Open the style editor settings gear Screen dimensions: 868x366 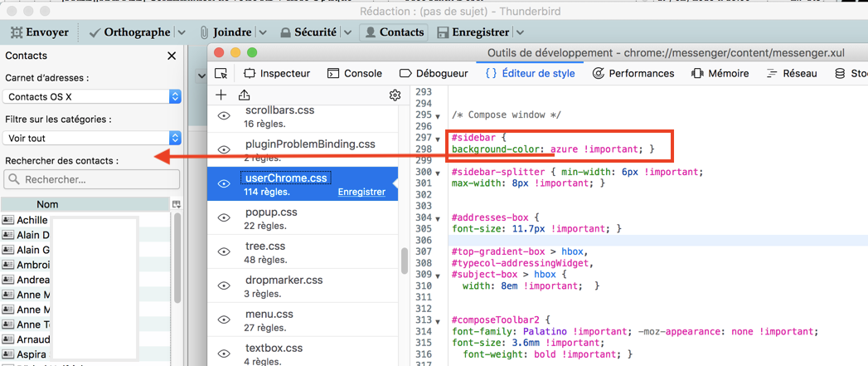[395, 95]
